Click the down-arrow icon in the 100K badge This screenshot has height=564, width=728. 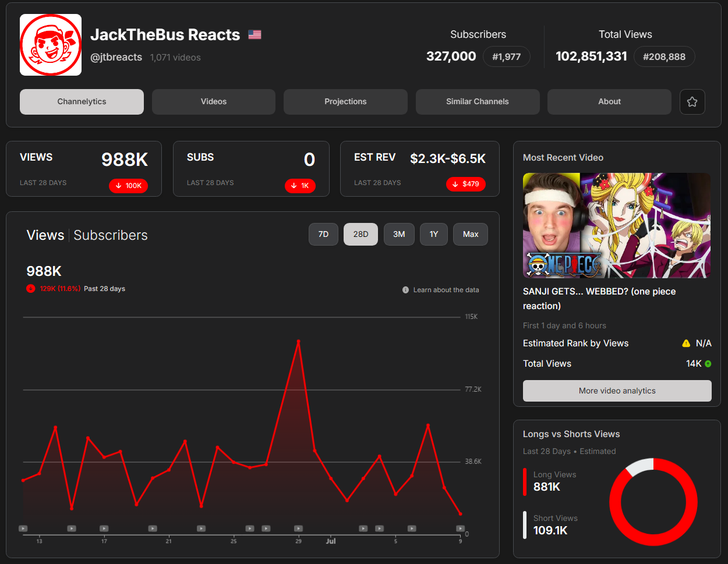pos(119,186)
